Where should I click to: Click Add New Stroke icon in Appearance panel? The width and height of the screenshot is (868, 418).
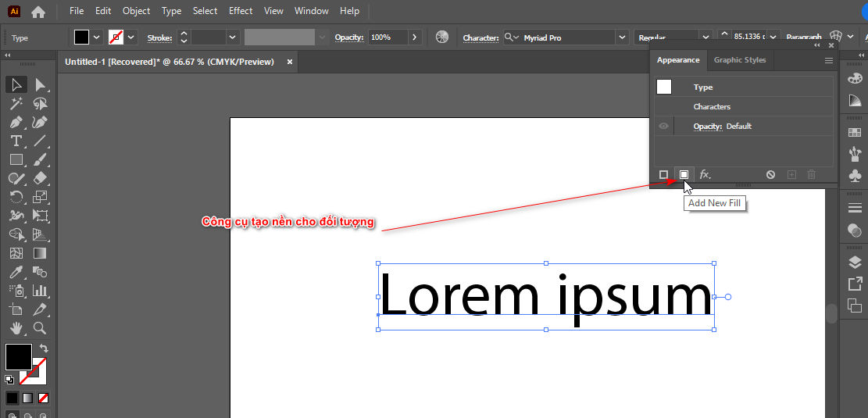pyautogui.click(x=663, y=174)
